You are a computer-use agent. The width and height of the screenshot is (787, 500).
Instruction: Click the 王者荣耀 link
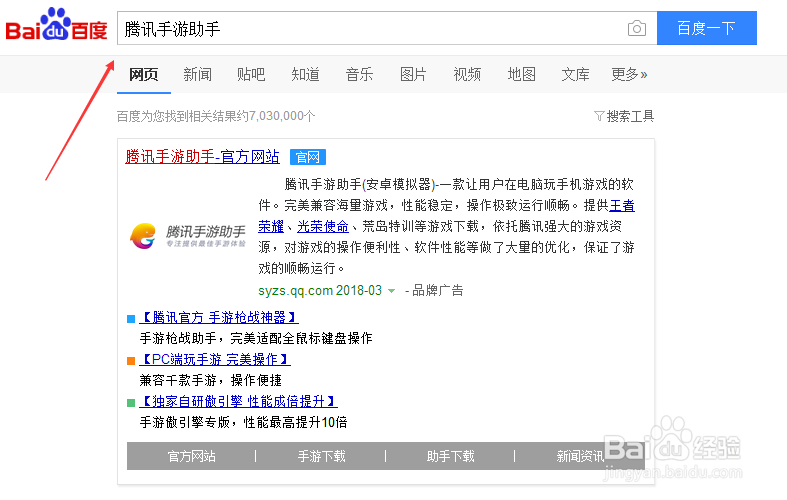pyautogui.click(x=622, y=205)
